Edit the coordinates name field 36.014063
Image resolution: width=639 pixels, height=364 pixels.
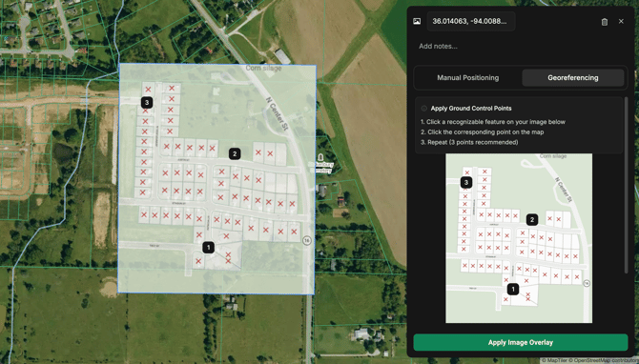point(471,21)
